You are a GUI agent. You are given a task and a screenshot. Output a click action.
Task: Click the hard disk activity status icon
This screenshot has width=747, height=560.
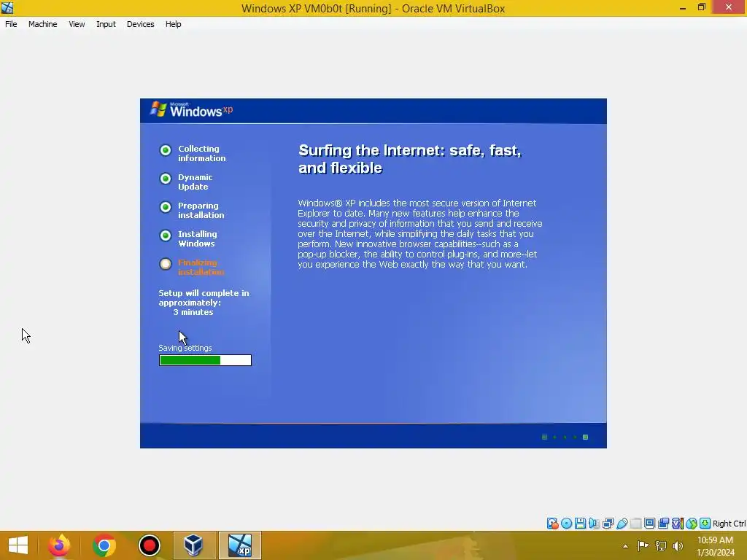point(553,524)
